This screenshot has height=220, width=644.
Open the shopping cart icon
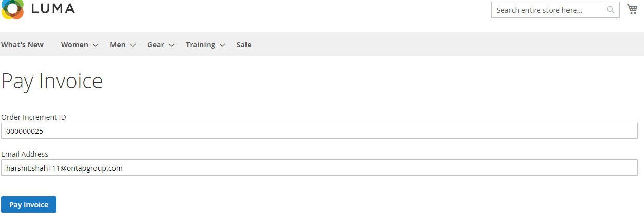click(632, 9)
